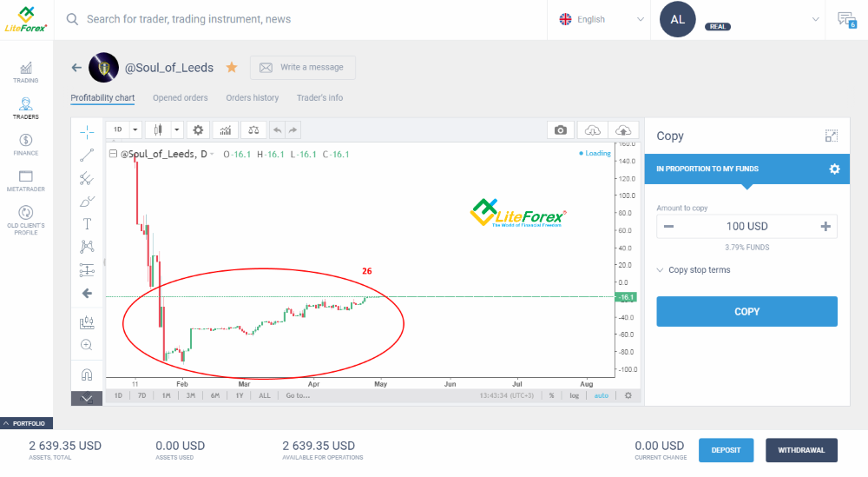Expand the Portfolio panel
The image size is (868, 477).
tap(27, 423)
